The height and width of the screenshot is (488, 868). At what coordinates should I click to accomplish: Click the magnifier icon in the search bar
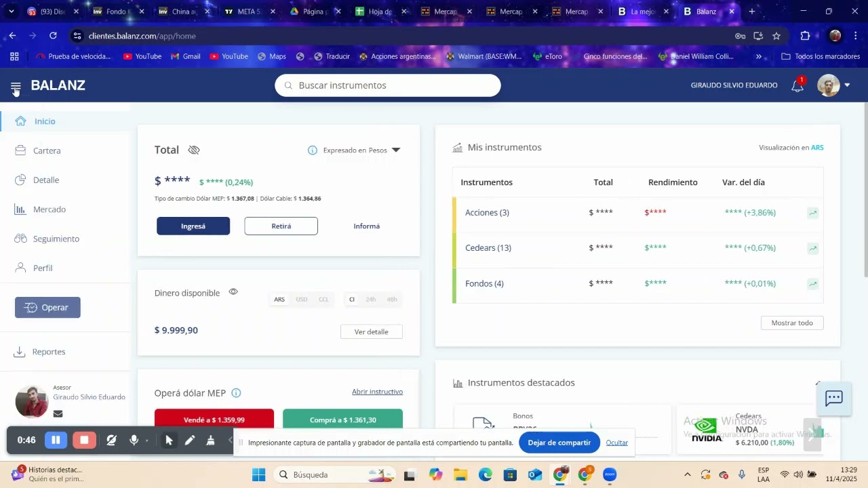pos(288,85)
